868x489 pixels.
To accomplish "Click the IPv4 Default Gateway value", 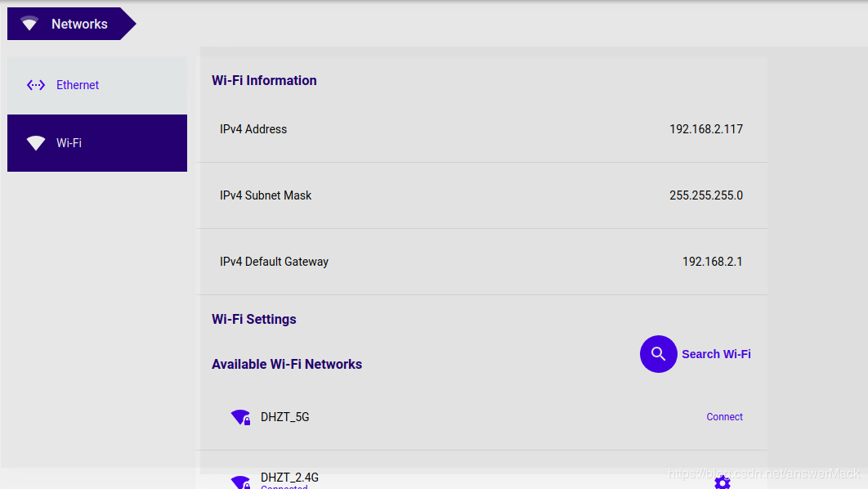I will click(712, 262).
